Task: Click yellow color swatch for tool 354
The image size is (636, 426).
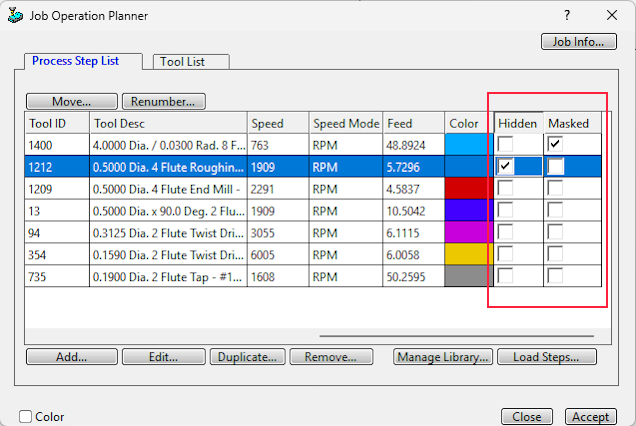Action: pyautogui.click(x=469, y=254)
